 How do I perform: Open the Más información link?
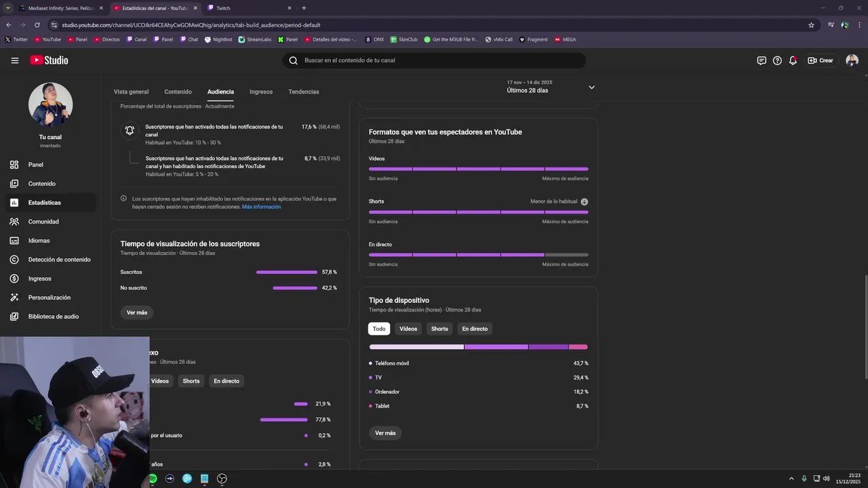click(261, 207)
